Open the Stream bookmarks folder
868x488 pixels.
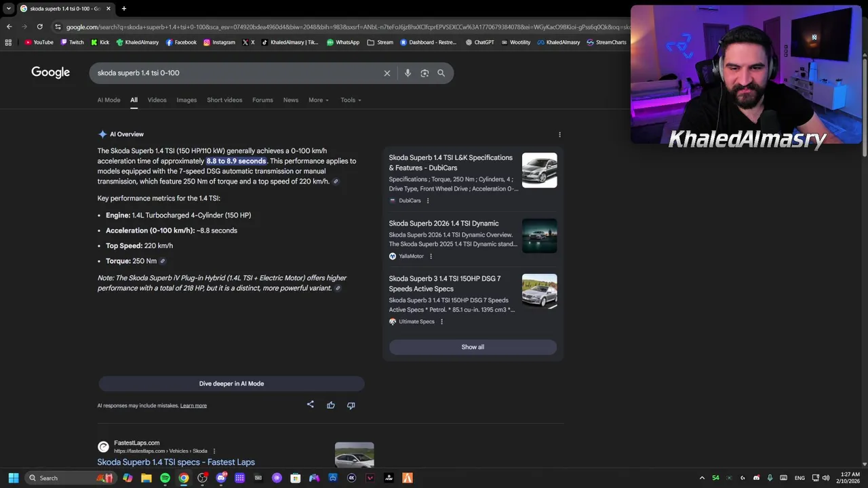tap(380, 42)
